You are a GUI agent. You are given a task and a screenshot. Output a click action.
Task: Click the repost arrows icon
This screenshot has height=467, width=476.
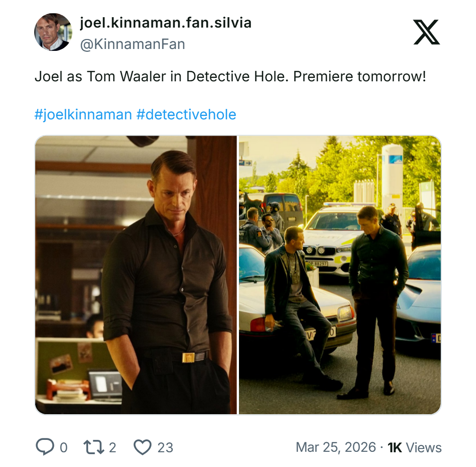click(93, 447)
